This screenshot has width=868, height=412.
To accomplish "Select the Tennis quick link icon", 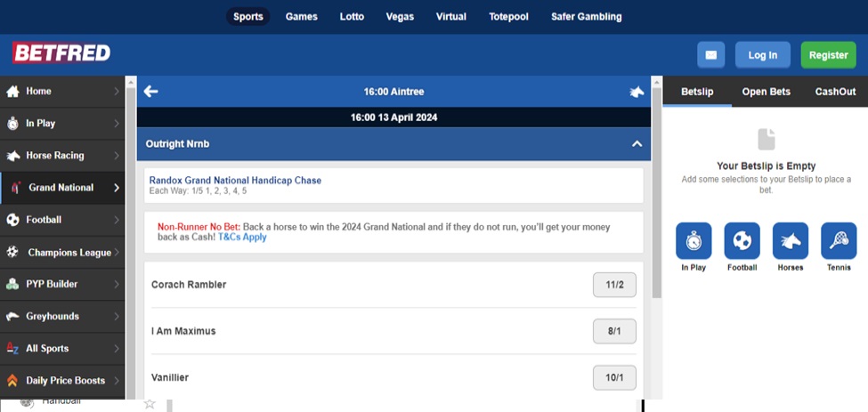I will tap(838, 240).
